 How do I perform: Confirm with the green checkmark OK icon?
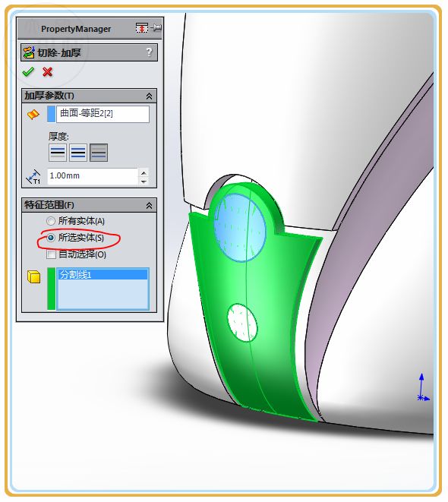pyautogui.click(x=28, y=72)
